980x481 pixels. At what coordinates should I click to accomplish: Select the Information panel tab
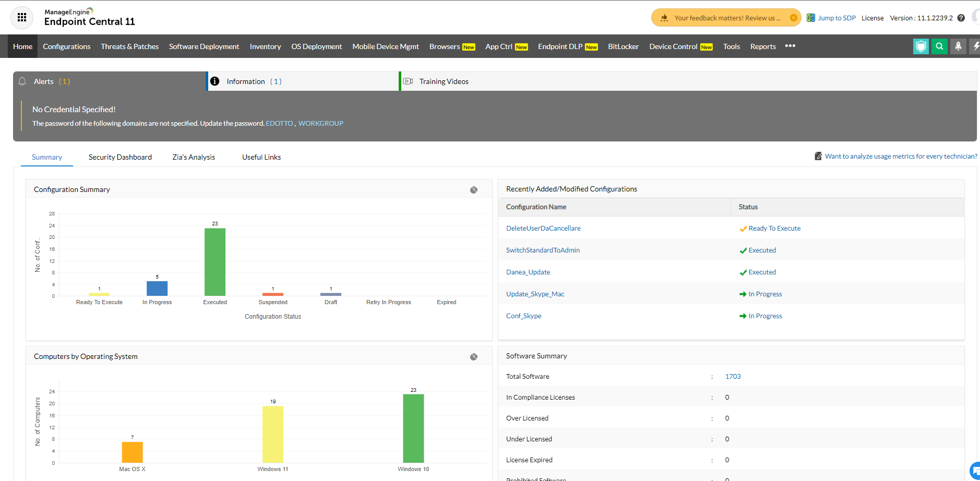(x=246, y=81)
